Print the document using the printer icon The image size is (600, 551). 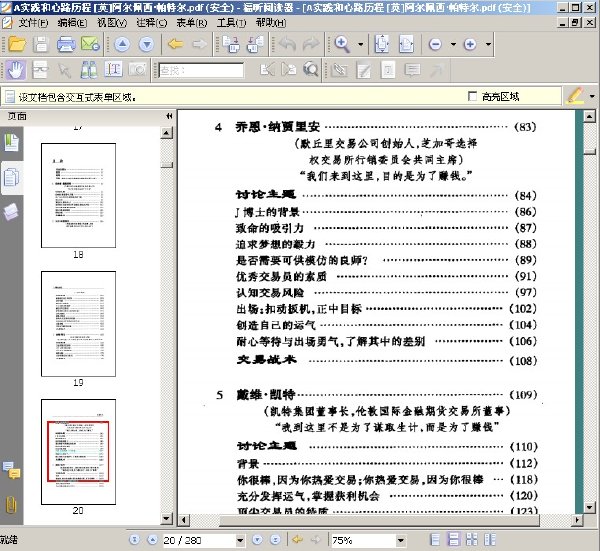point(66,44)
